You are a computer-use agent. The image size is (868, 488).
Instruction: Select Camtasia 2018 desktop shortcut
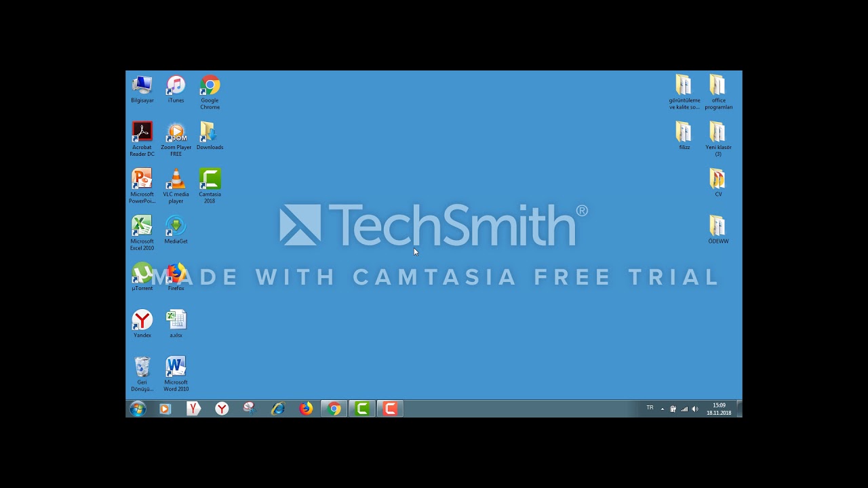(x=210, y=186)
